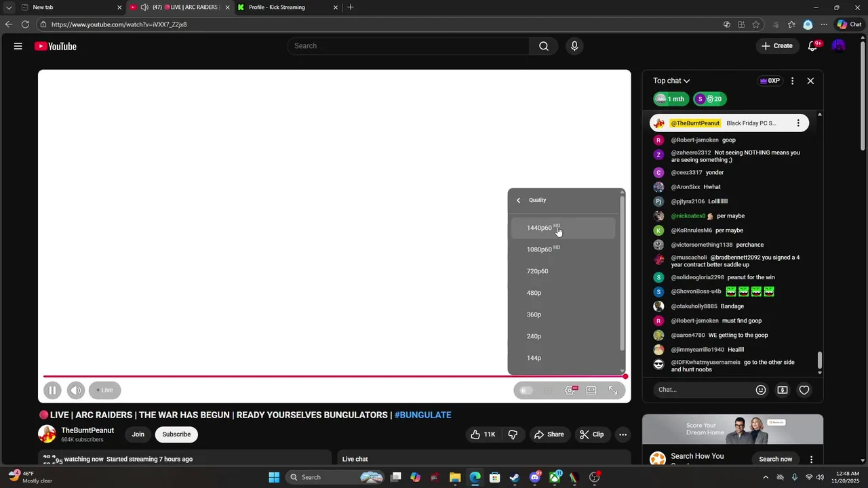Dislike the live stream video
The height and width of the screenshot is (488, 868).
coord(513,434)
